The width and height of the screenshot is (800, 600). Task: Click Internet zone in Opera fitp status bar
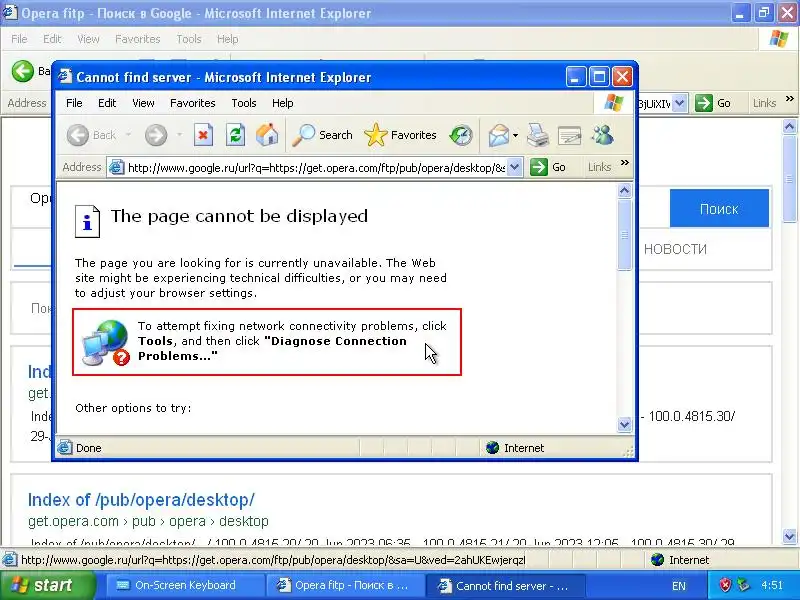(x=680, y=560)
